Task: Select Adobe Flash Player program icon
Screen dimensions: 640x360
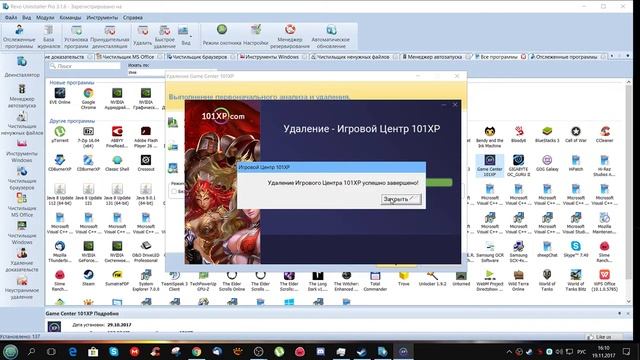Action: point(146,136)
